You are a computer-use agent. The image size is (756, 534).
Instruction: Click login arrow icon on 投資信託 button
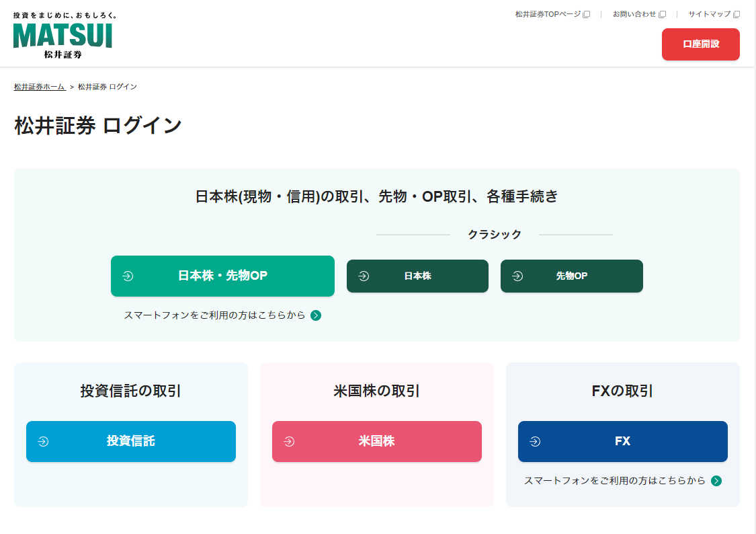point(44,441)
